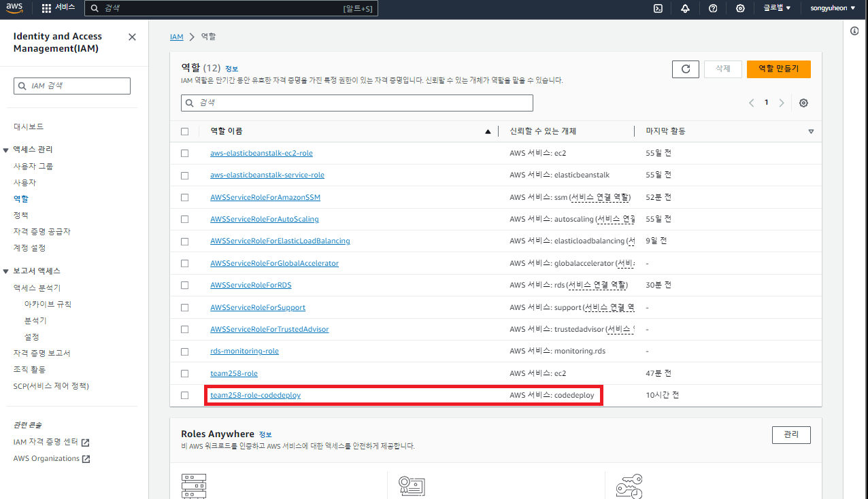
Task: Open 계정 설정 in the sidebar
Action: click(29, 247)
